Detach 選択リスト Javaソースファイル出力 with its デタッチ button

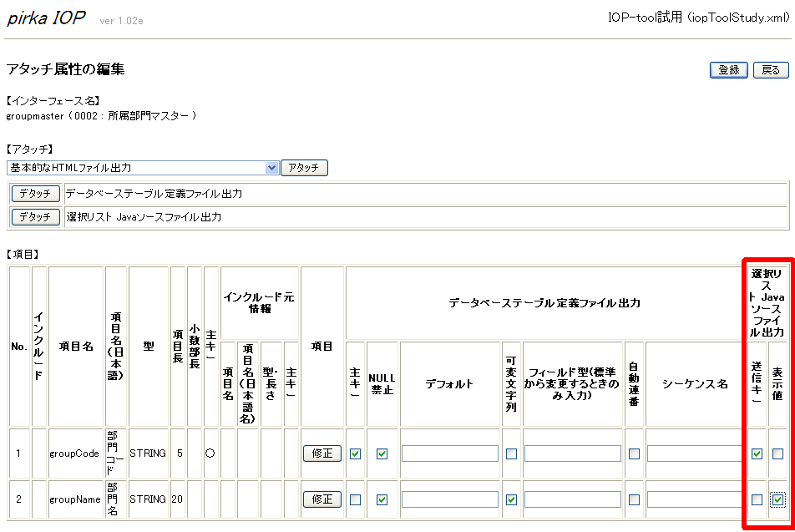coord(35,217)
